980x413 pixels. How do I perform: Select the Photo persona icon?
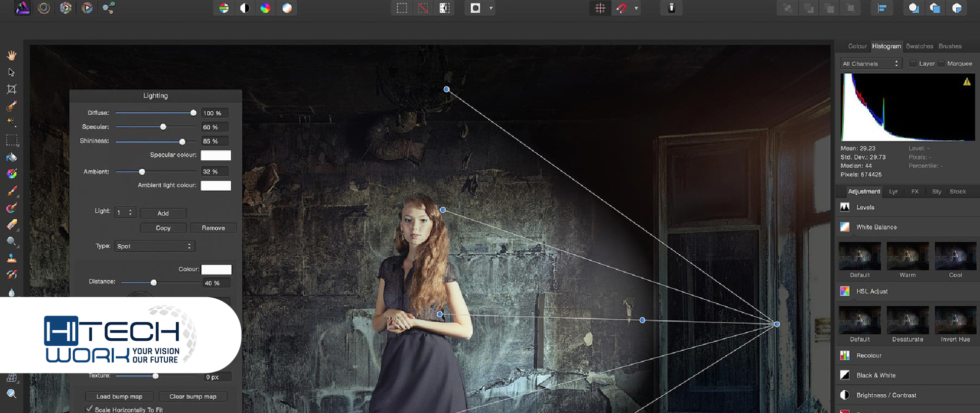click(x=22, y=8)
